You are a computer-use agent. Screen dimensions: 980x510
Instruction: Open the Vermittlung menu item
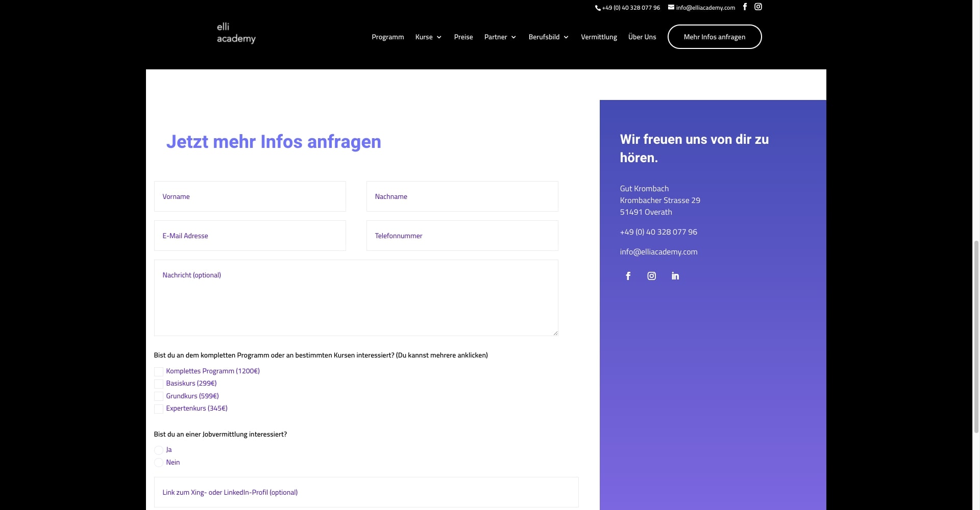tap(599, 37)
